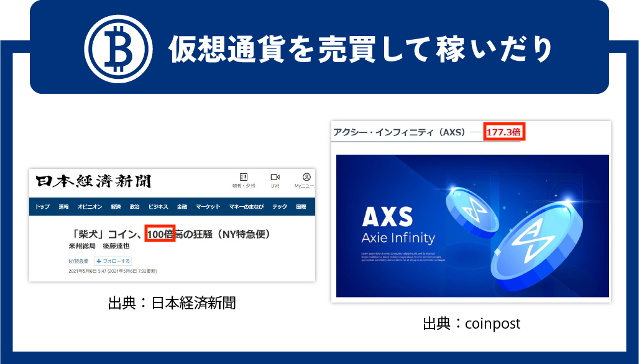639x364 pixels.
Task: Click the 日本経済新聞 masthead logo
Action: tap(93, 181)
